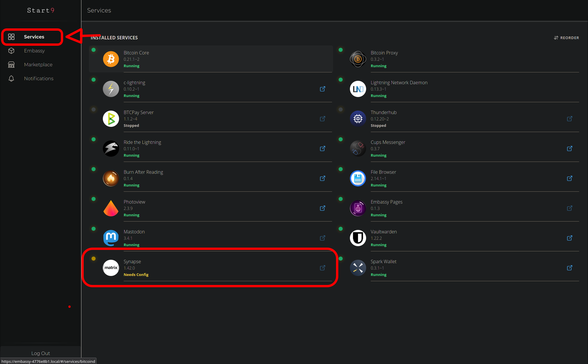
Task: Click the Photoview flame icon
Action: pyautogui.click(x=111, y=208)
